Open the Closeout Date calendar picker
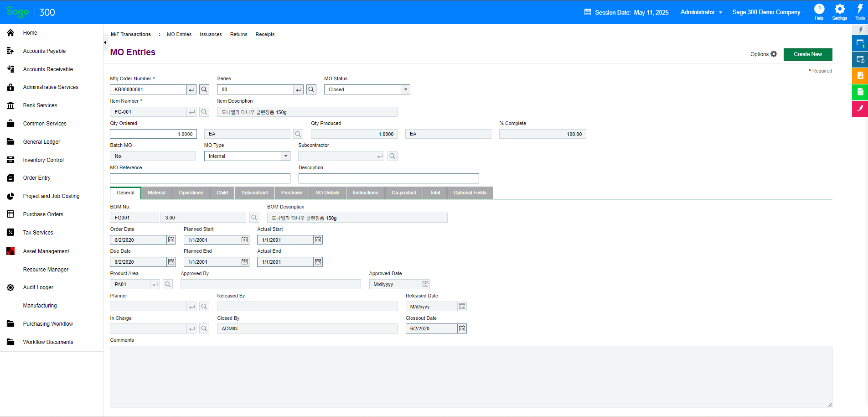This screenshot has height=417, width=868. coord(462,328)
